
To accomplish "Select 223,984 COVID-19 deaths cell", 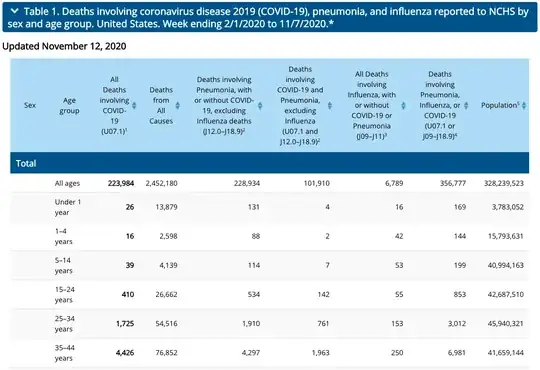I will pos(121,183).
